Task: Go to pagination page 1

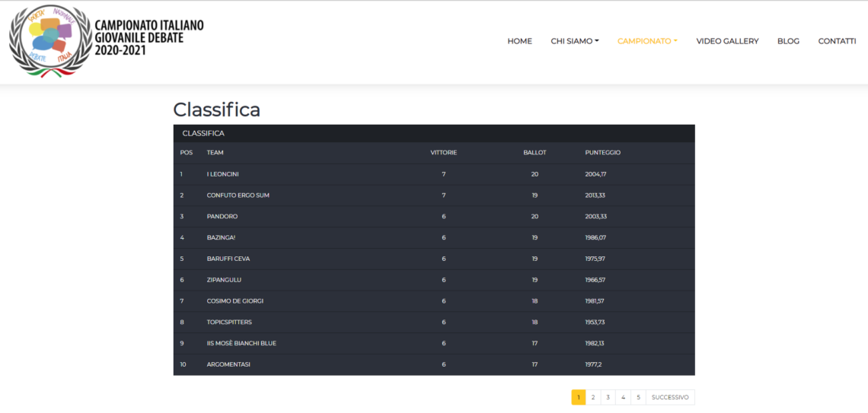Action: coord(579,397)
